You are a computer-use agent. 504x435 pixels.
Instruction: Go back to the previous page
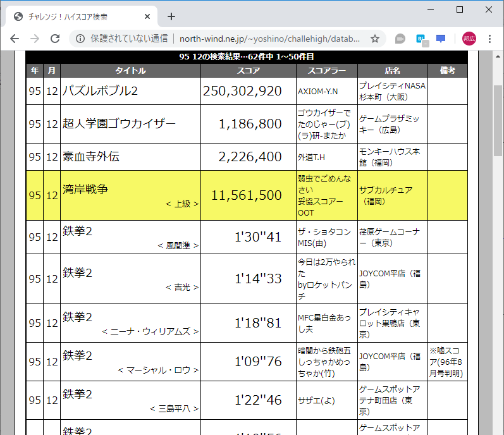pos(15,39)
